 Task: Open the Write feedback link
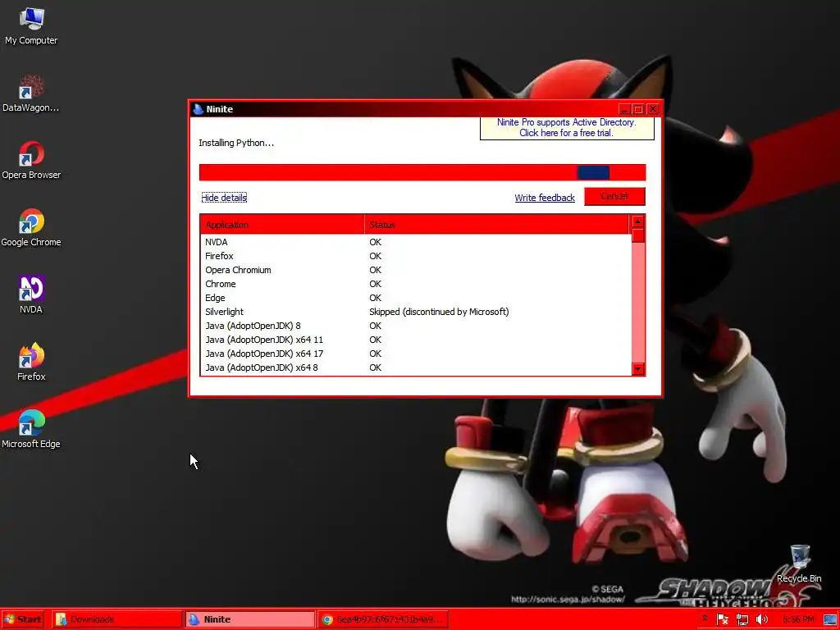point(545,198)
